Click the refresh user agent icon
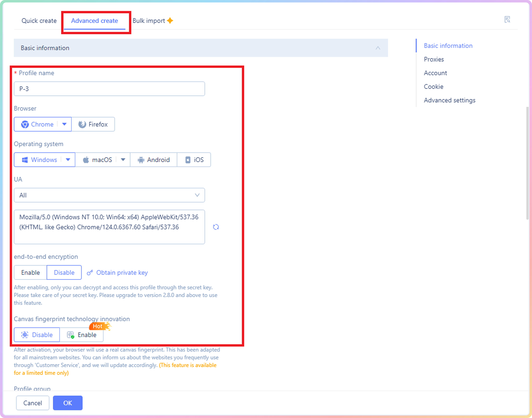 (216, 227)
